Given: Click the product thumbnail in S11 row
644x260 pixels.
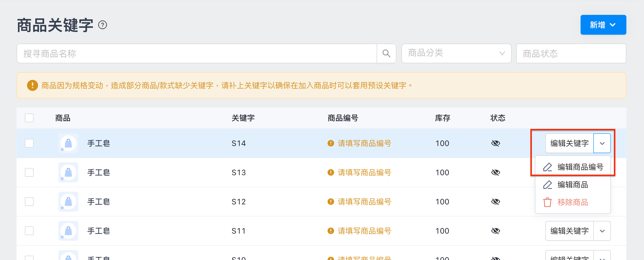Looking at the screenshot, I should 68,231.
